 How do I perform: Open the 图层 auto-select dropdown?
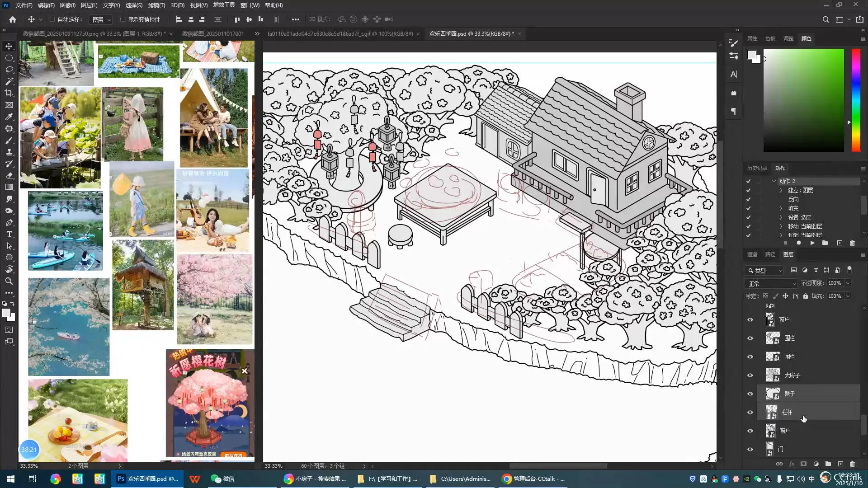(x=101, y=19)
